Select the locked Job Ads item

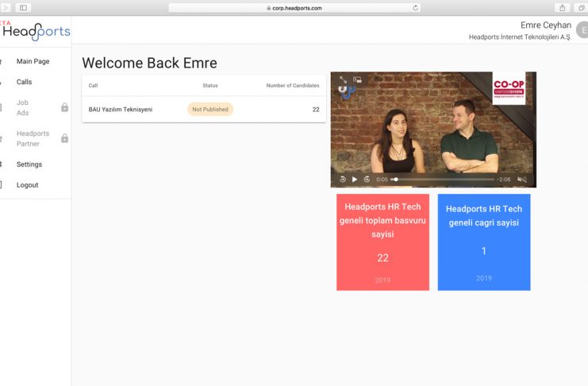[x=22, y=107]
